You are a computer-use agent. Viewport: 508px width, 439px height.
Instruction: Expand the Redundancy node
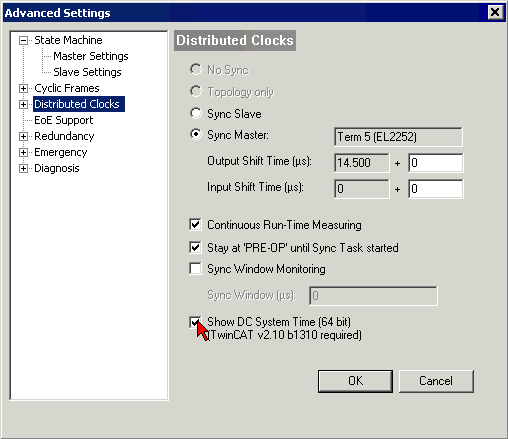(x=23, y=137)
